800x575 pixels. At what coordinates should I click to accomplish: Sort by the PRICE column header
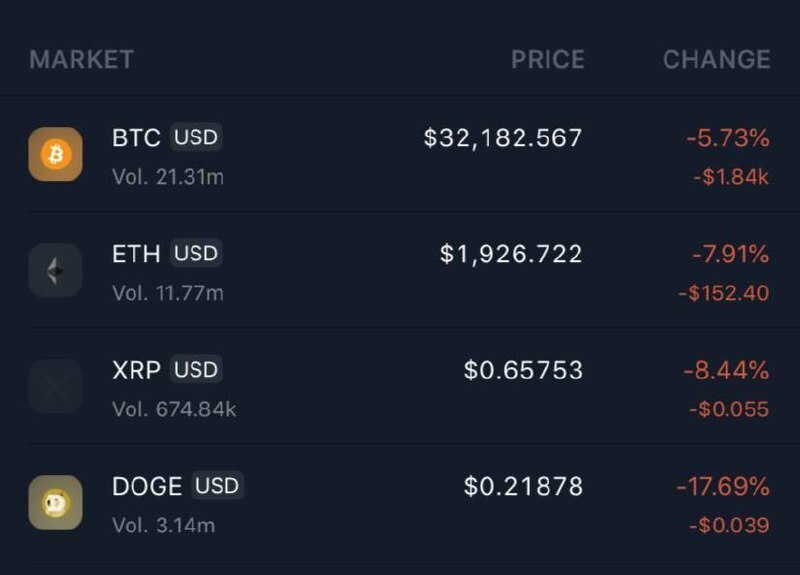[547, 59]
